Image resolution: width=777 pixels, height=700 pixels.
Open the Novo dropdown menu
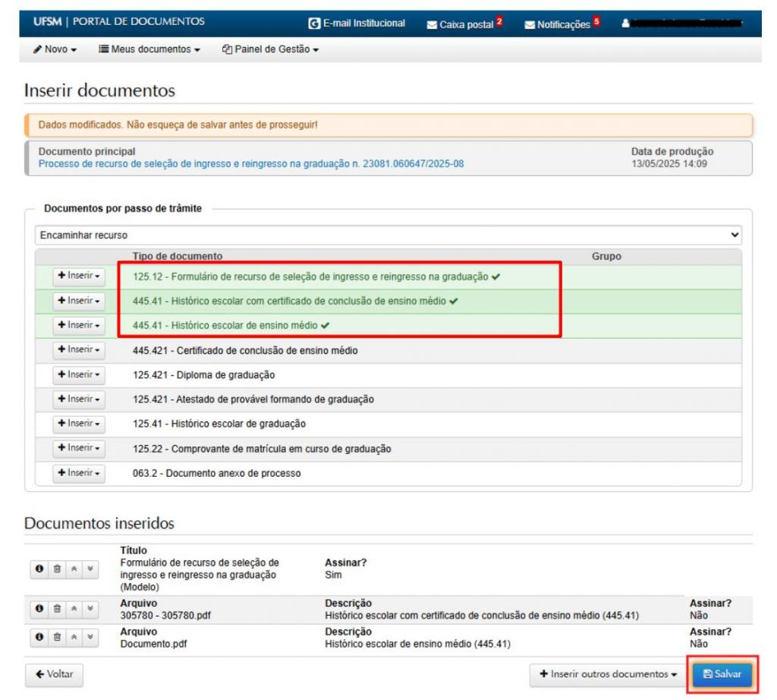point(55,49)
